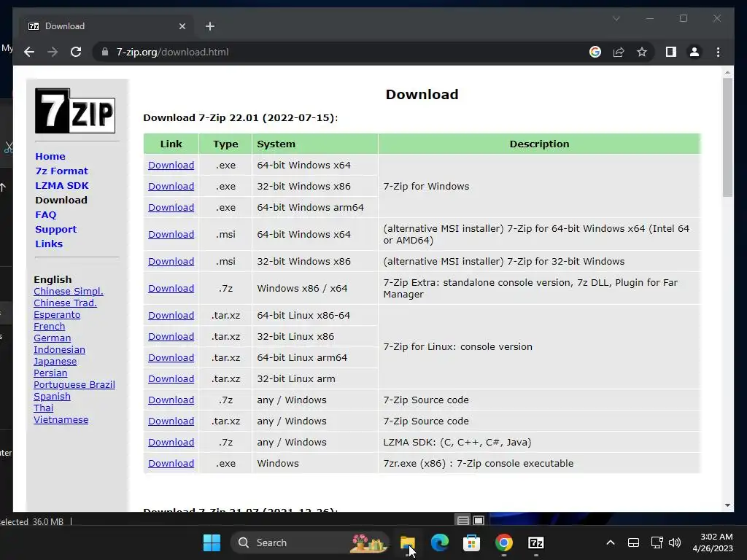Open File Explorer from taskbar

pos(408,542)
